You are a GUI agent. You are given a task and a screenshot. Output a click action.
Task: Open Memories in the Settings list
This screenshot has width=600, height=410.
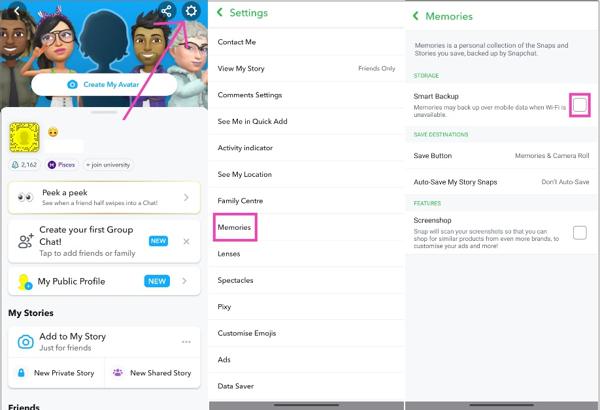click(x=235, y=227)
